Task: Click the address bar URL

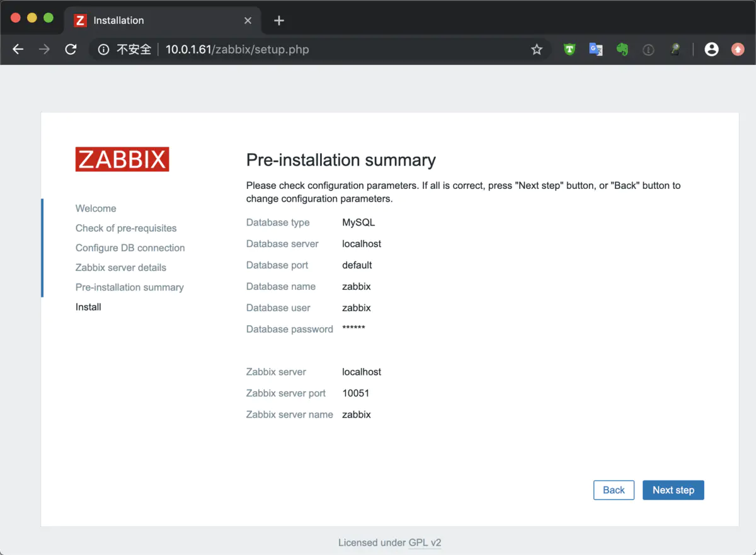Action: coord(237,49)
